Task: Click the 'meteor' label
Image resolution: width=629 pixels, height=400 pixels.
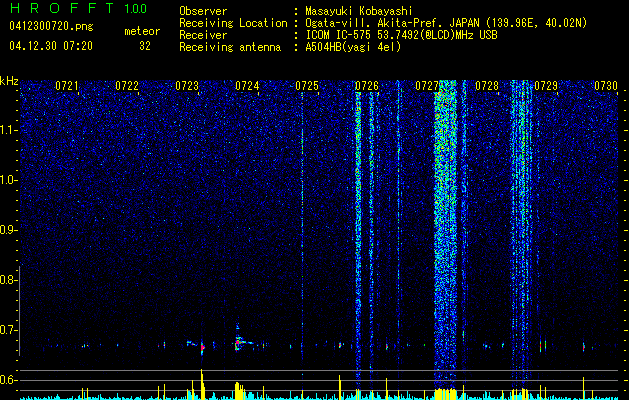Action: (142, 31)
